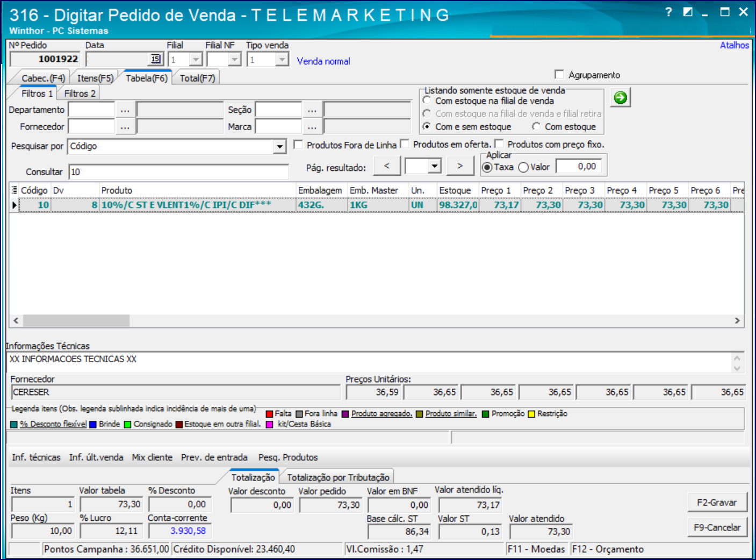Click the blue Brinde legend swatch

(x=93, y=425)
